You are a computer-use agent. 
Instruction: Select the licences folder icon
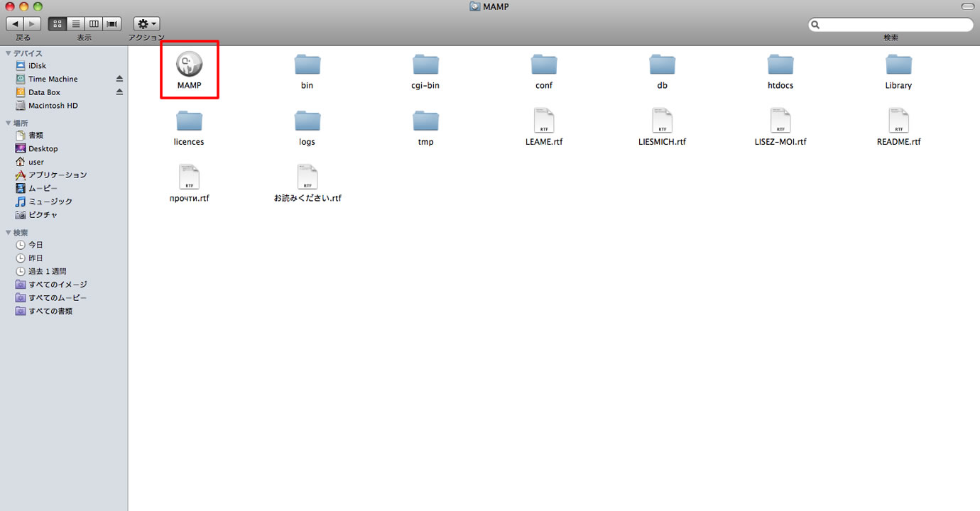189,121
